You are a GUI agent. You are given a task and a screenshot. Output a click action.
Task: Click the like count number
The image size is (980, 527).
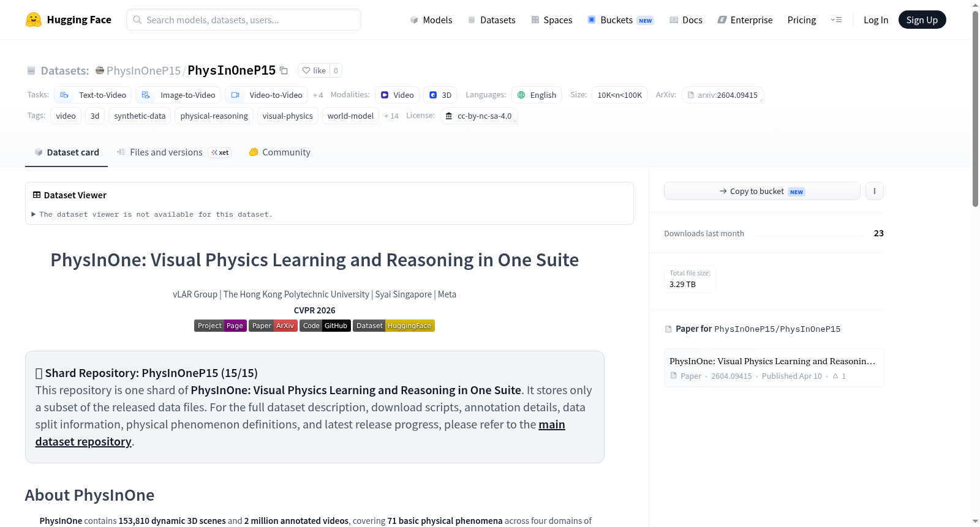pyautogui.click(x=336, y=70)
